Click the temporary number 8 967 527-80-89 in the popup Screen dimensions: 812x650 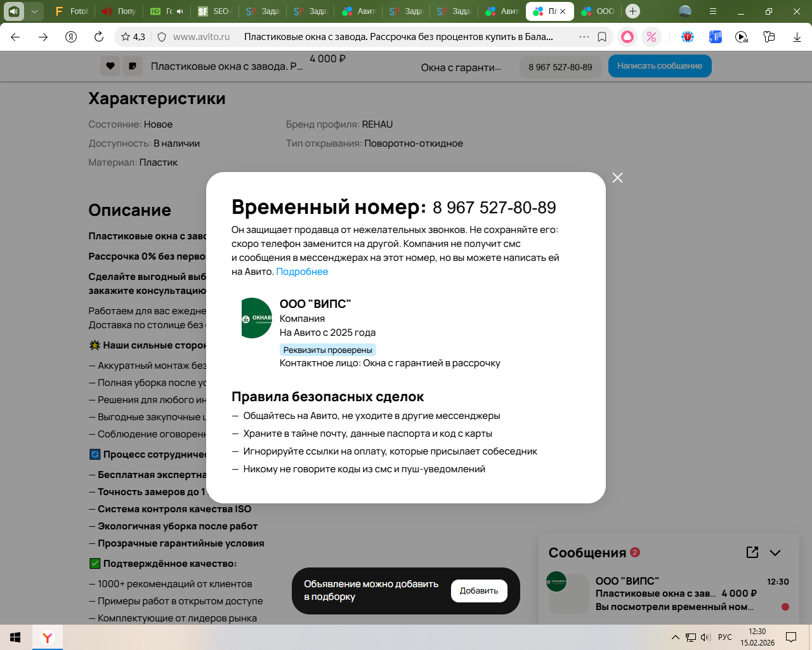point(494,208)
